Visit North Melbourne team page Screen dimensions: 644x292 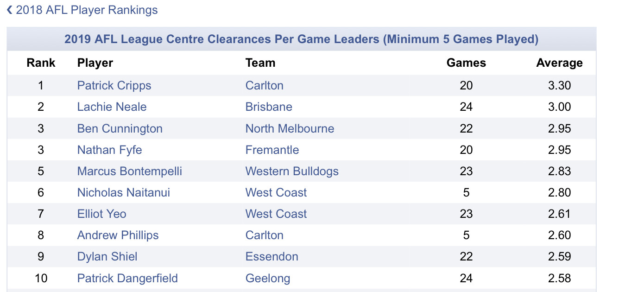pos(290,128)
